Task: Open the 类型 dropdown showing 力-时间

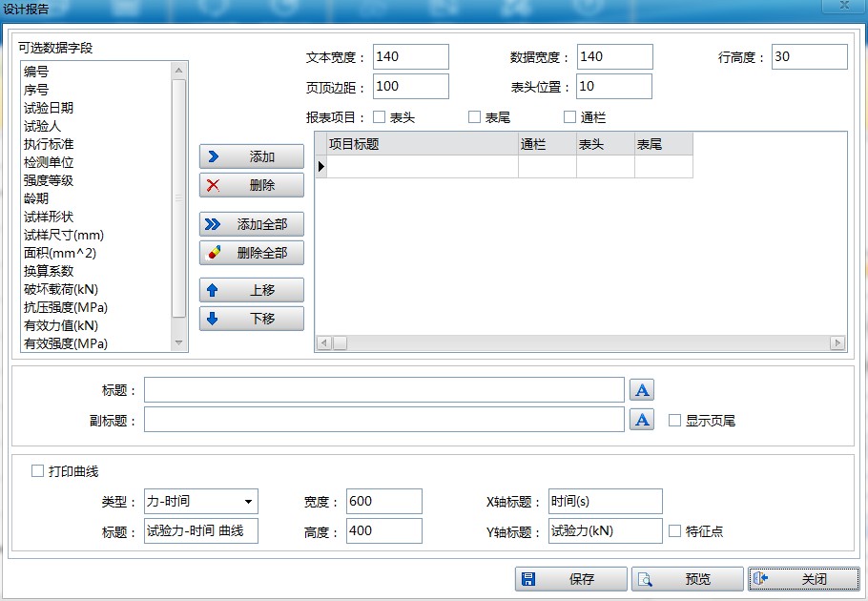Action: pyautogui.click(x=249, y=501)
